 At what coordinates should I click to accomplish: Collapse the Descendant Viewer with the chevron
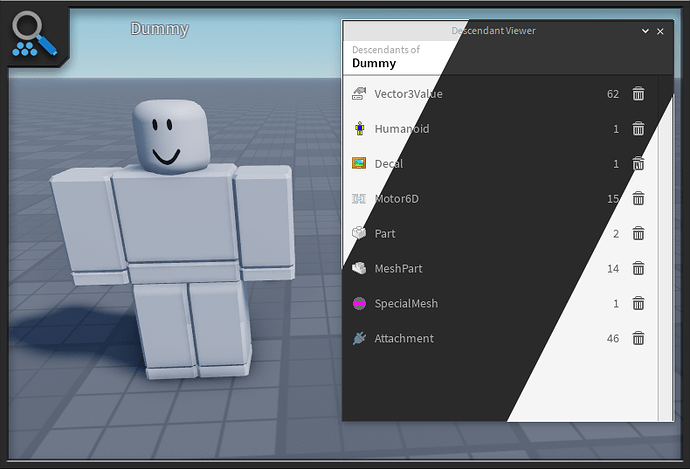pos(645,31)
